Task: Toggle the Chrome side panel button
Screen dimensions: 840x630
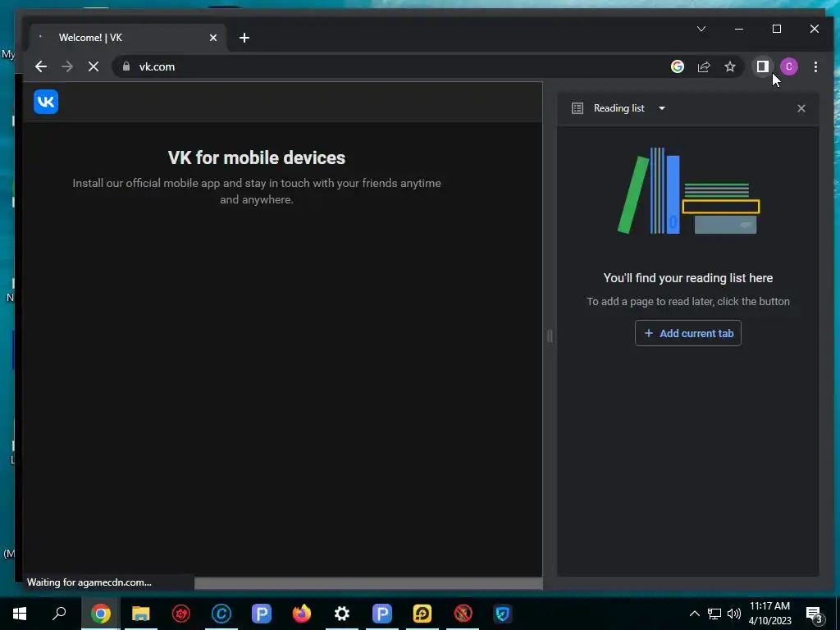Action: (762, 66)
